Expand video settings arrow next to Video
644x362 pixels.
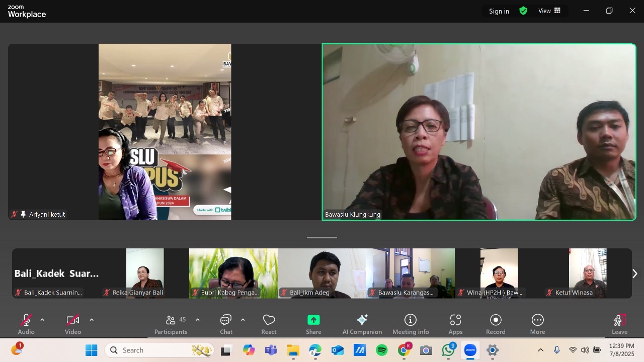coord(92,320)
